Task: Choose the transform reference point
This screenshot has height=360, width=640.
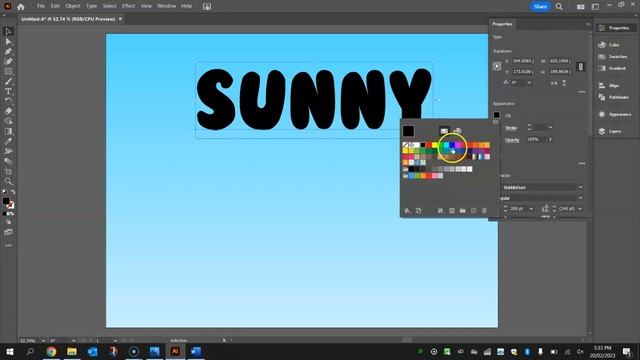Action: pyautogui.click(x=497, y=66)
